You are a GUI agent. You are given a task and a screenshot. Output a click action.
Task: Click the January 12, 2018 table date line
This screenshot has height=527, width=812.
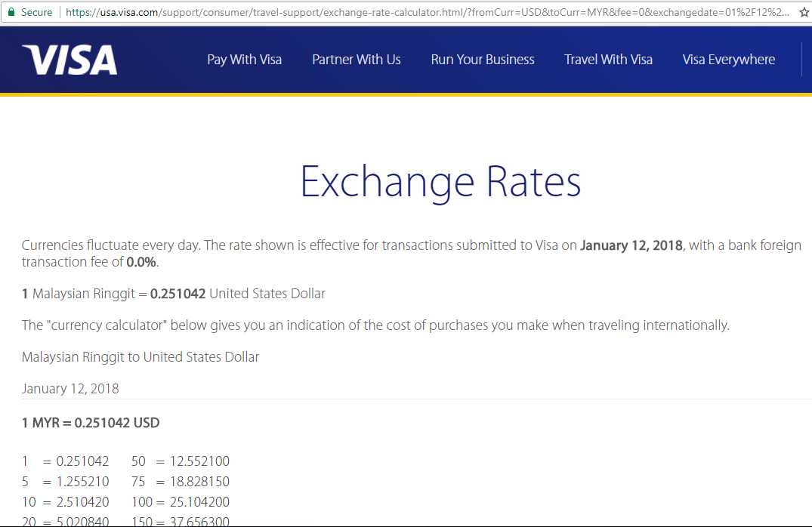pyautogui.click(x=70, y=389)
